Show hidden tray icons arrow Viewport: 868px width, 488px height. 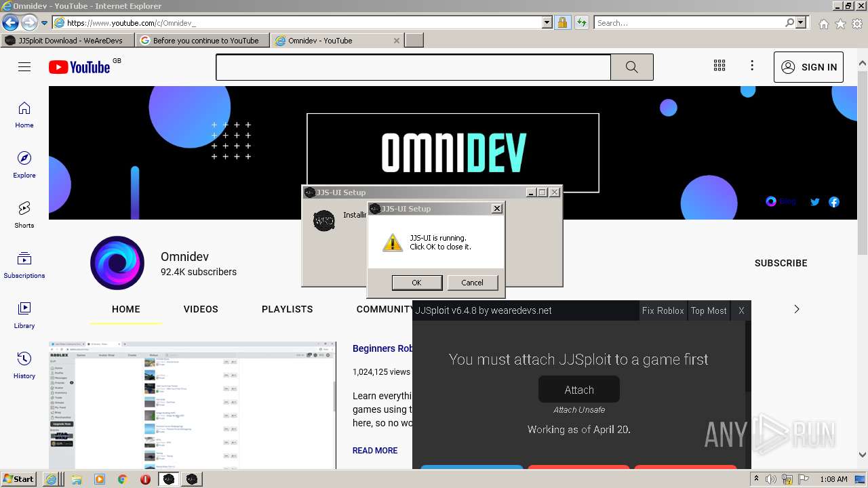coord(756,479)
